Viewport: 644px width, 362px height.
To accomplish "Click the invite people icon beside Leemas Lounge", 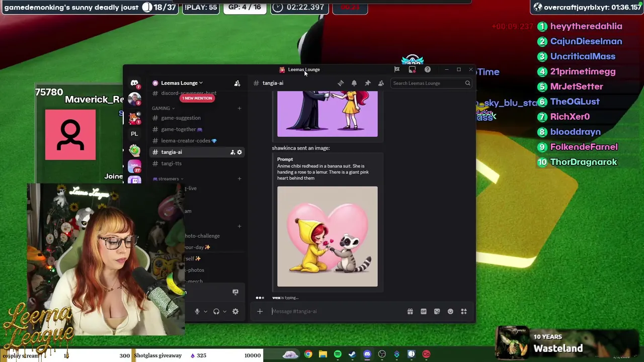I will 237,83.
